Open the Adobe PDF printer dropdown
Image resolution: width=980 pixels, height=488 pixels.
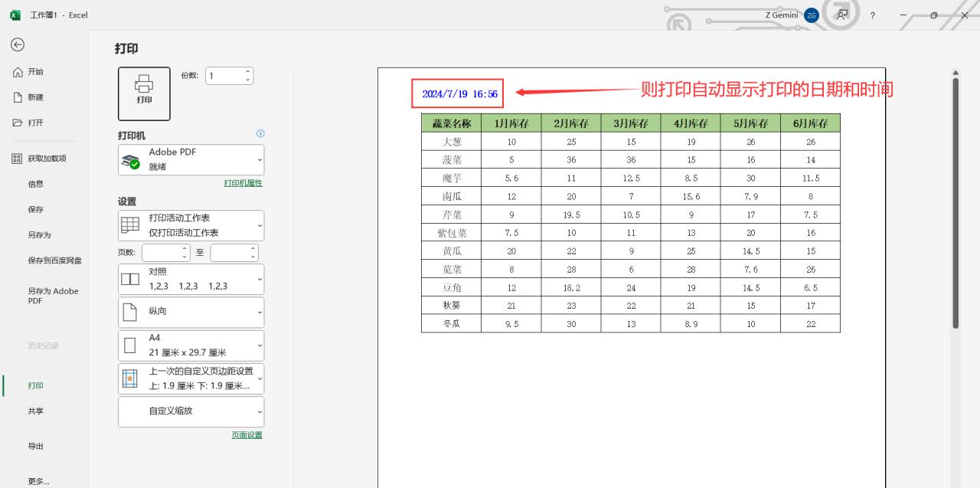tap(191, 159)
